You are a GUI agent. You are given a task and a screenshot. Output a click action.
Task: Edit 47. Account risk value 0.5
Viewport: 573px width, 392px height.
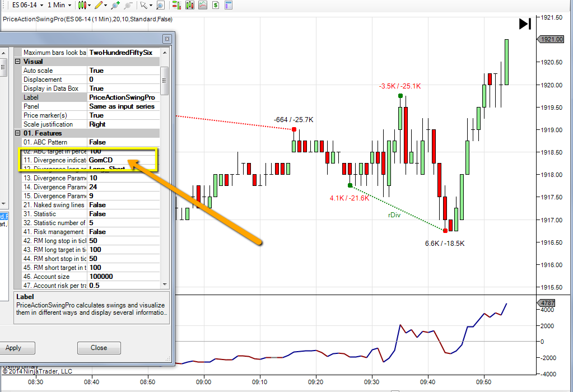pyautogui.click(x=124, y=286)
